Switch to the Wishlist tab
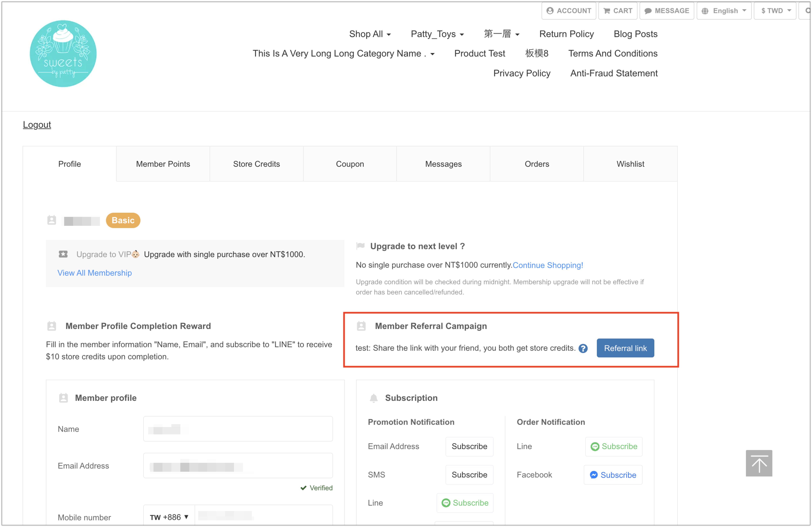This screenshot has width=812, height=527. pyautogui.click(x=631, y=164)
